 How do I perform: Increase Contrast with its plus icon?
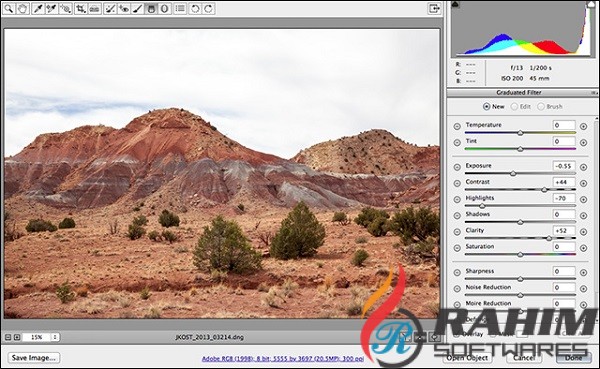pos(583,183)
